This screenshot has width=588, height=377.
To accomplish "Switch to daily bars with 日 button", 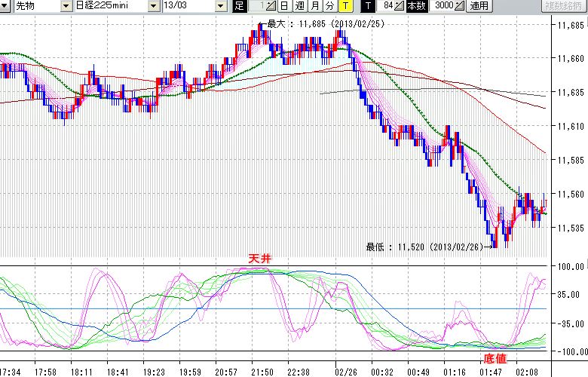I will point(284,7).
